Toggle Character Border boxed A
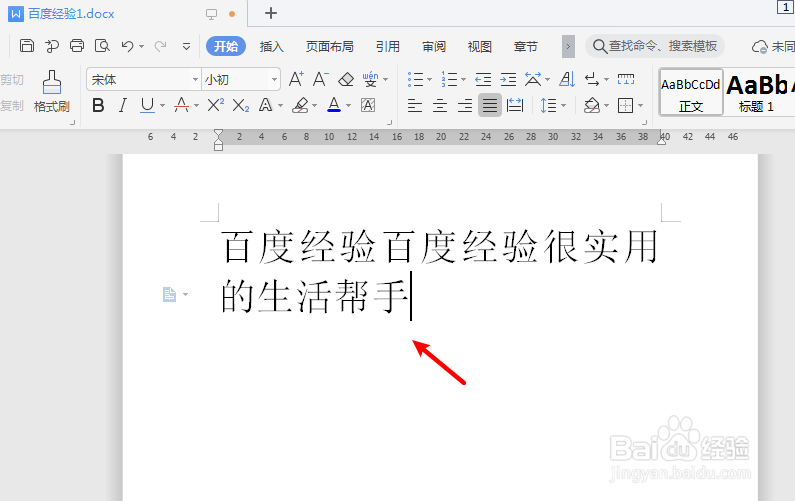 [368, 105]
